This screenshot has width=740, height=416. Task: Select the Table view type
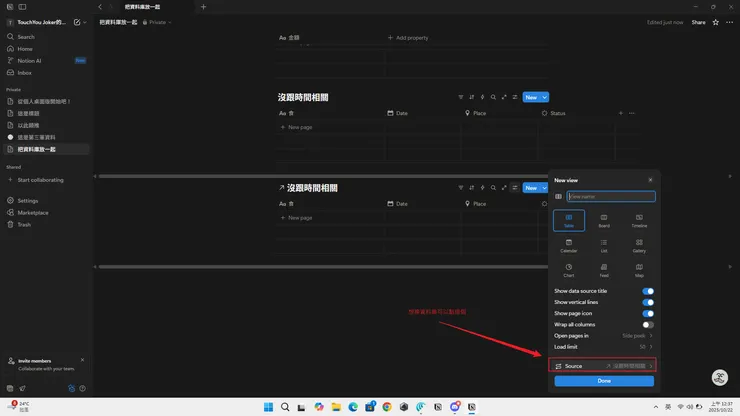[x=569, y=221]
